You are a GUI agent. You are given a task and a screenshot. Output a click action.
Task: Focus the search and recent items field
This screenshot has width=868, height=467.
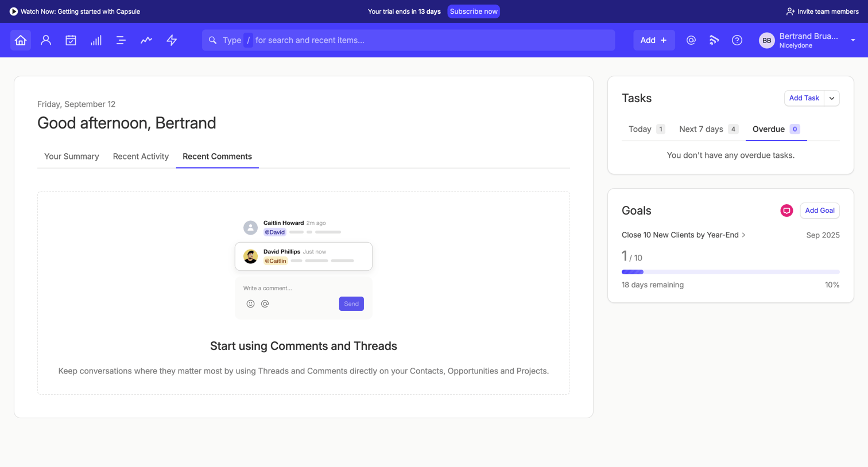click(x=408, y=40)
